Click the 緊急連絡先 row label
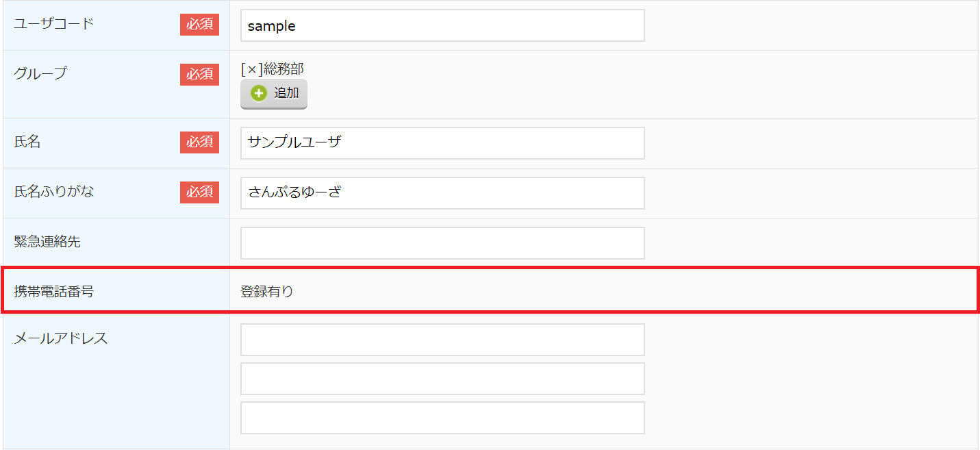 tap(47, 241)
